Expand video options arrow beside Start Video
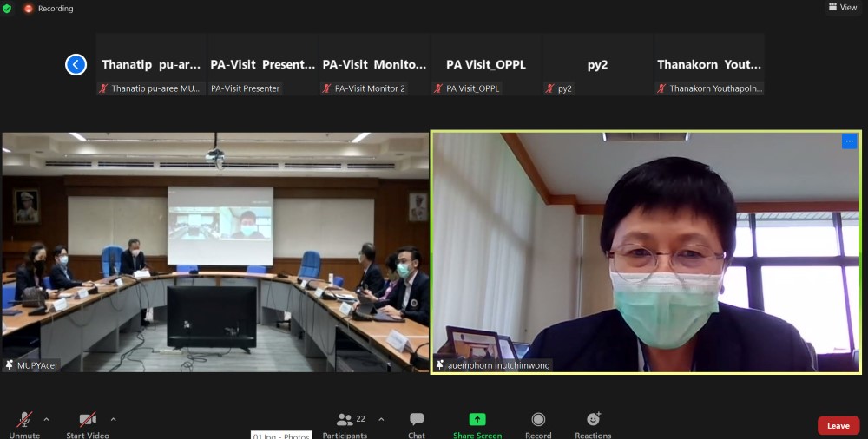Image resolution: width=868 pixels, height=439 pixels. pyautogui.click(x=114, y=419)
